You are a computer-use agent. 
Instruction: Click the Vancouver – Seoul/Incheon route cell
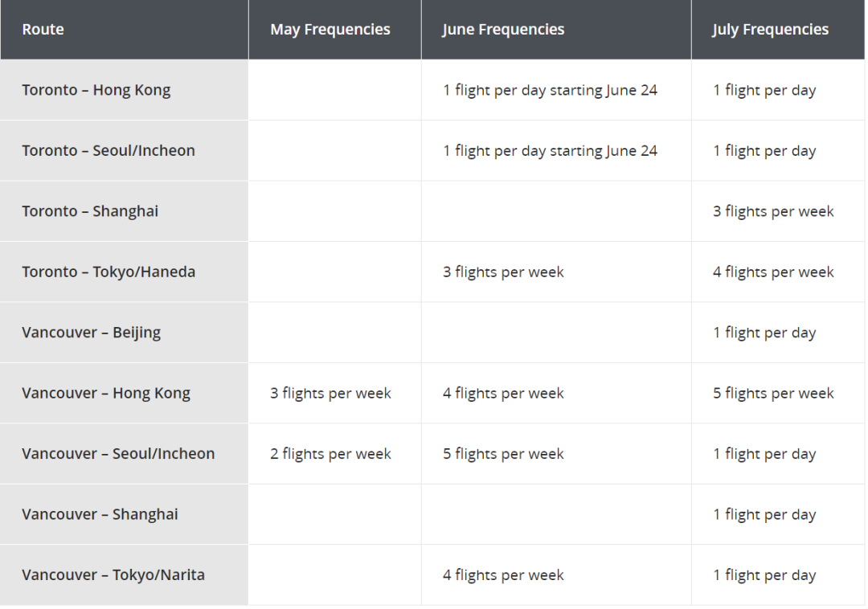pos(124,454)
